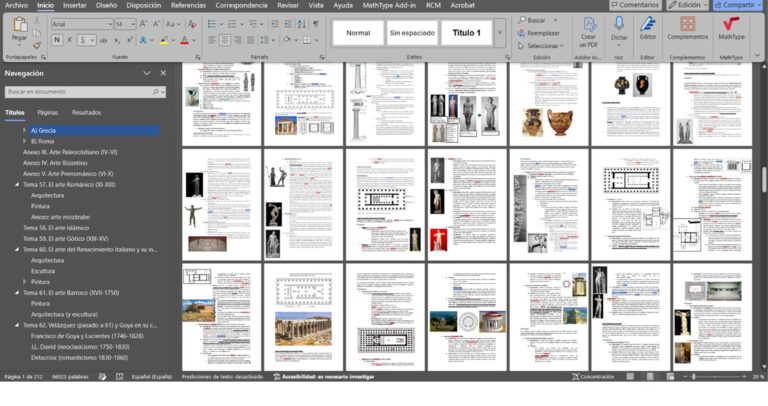Open the MathType Add-in ribbon tab

pos(389,5)
